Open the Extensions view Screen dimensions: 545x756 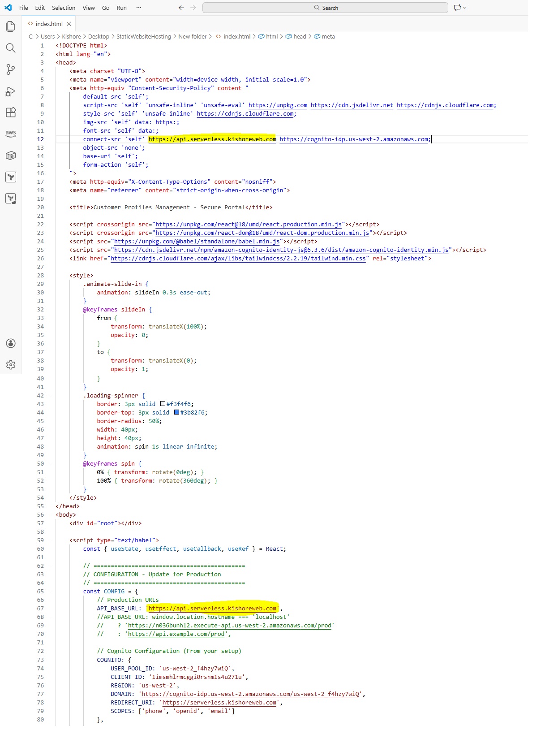click(x=11, y=112)
